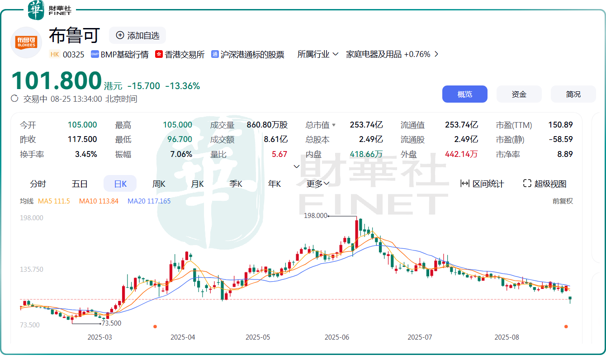This screenshot has width=606, height=364.
Task: Click the 超级视图 fullscreen frame icon
Action: coord(527,184)
